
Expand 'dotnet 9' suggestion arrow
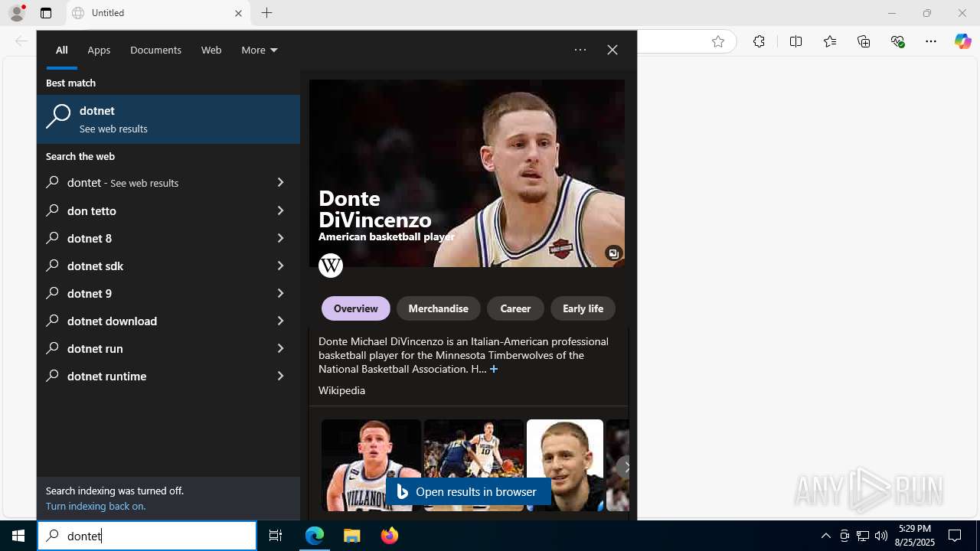(x=280, y=293)
